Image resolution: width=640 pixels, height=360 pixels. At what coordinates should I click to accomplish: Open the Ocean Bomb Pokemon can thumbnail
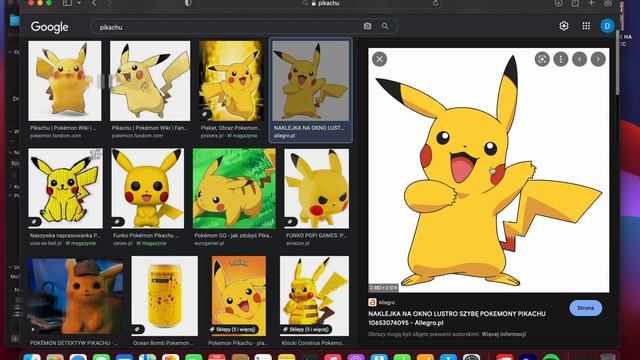pos(165,296)
